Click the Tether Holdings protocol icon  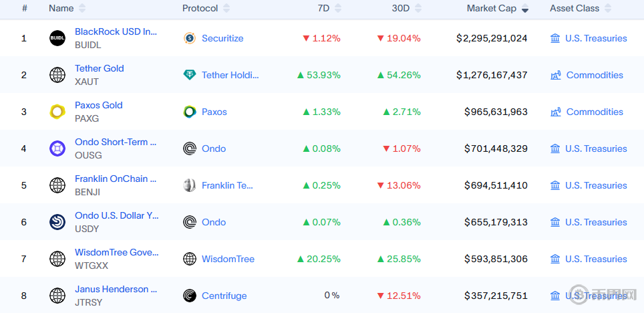(x=190, y=75)
